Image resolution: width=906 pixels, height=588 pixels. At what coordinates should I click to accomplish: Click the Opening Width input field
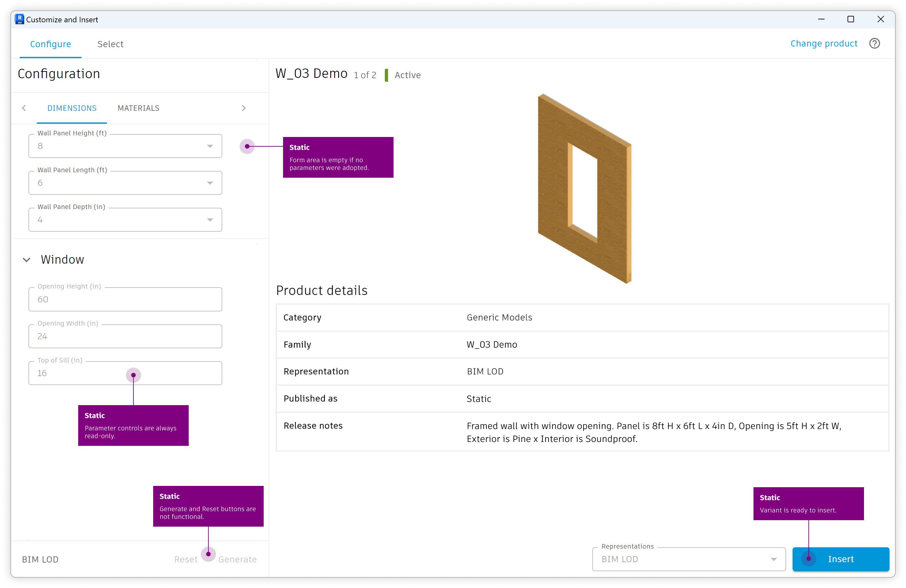tap(125, 336)
